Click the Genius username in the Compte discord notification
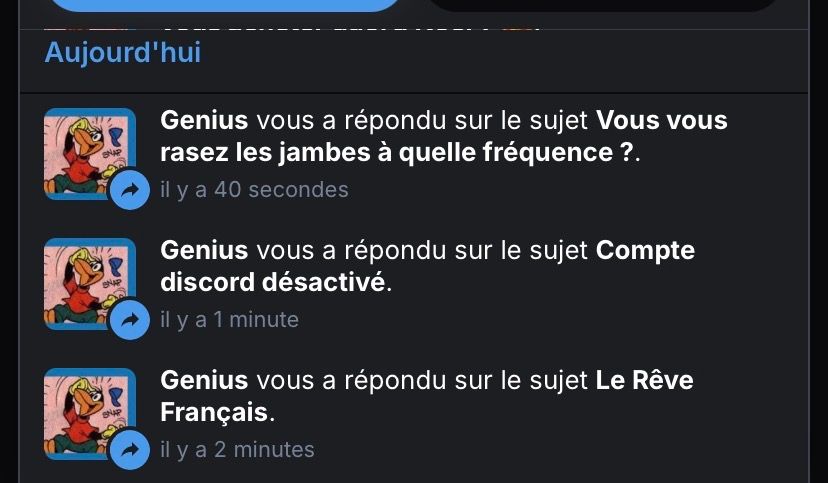 [x=204, y=250]
